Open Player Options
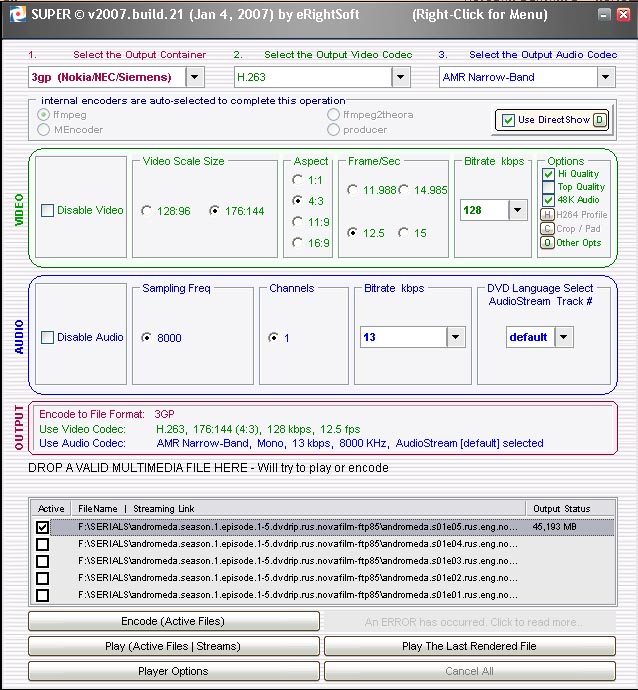The height and width of the screenshot is (690, 638). pyautogui.click(x=174, y=672)
